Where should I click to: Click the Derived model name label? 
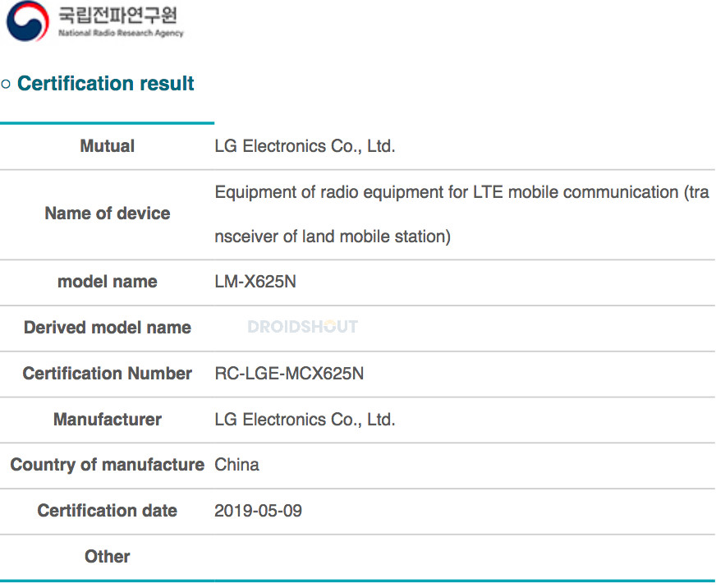click(x=108, y=328)
